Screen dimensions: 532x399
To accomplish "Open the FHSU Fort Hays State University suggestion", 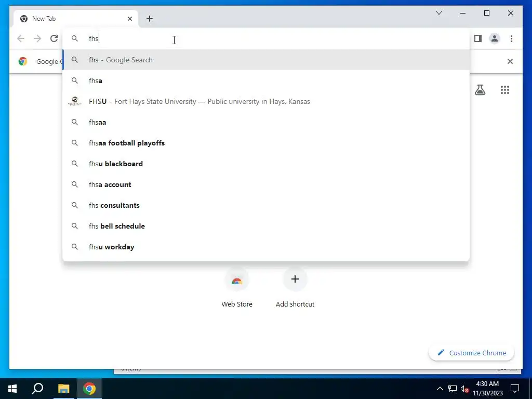I will [x=266, y=101].
